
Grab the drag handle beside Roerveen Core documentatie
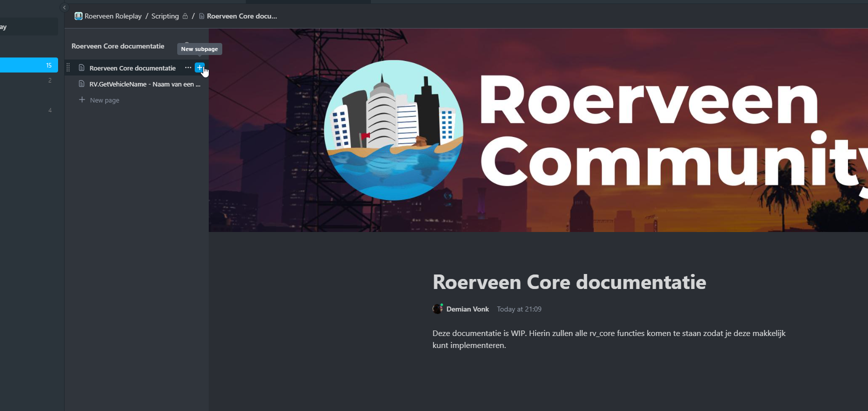point(68,68)
